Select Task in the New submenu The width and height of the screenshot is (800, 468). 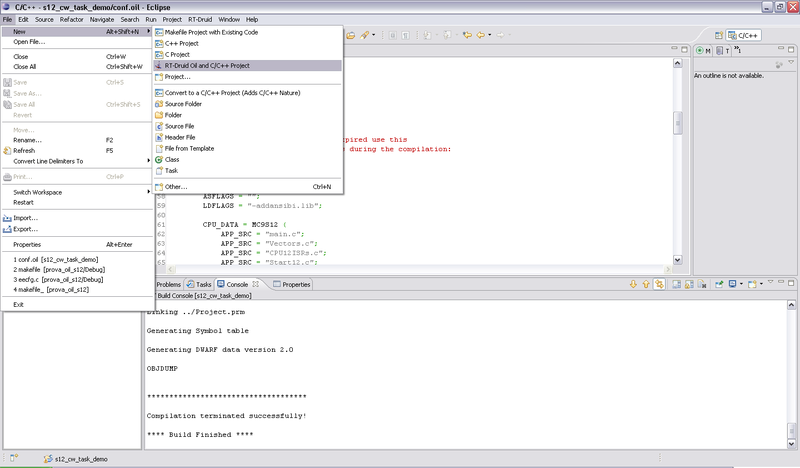click(x=248, y=171)
